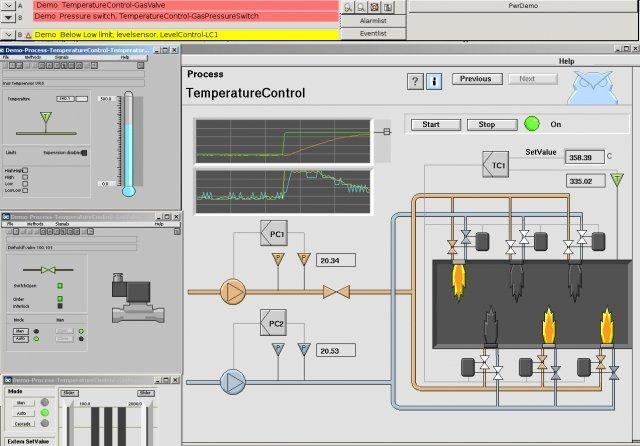Click the right orange pressure sensor beside 20.34

coord(304,259)
